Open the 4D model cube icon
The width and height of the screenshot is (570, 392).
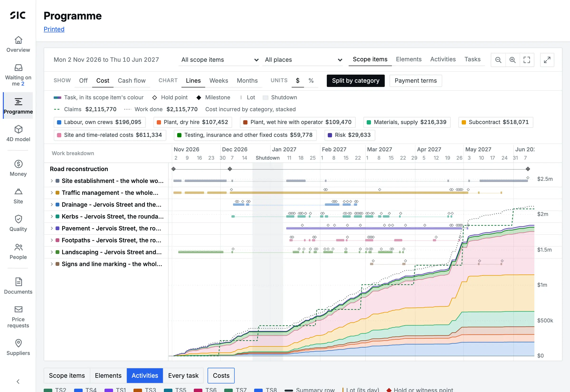click(19, 129)
